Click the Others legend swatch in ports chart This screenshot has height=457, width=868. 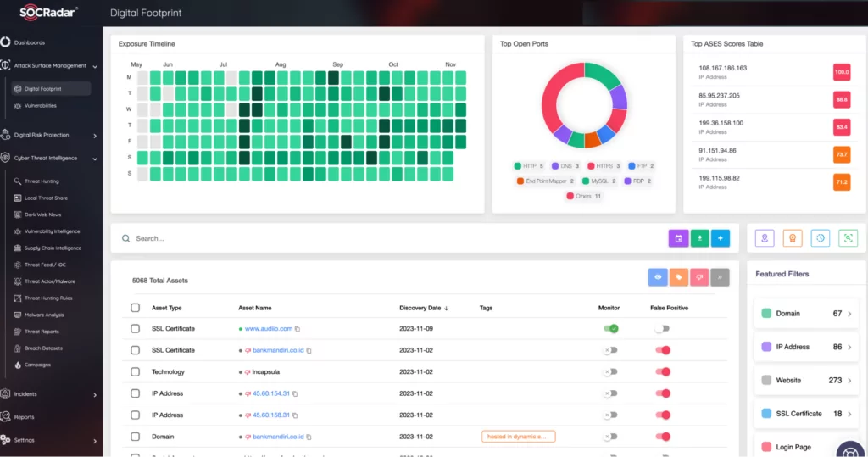pyautogui.click(x=570, y=196)
